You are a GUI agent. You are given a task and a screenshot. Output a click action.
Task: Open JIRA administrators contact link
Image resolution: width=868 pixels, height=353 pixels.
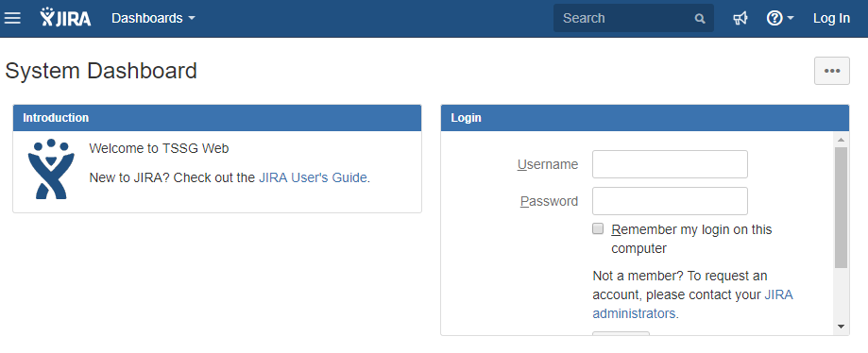tap(692, 304)
